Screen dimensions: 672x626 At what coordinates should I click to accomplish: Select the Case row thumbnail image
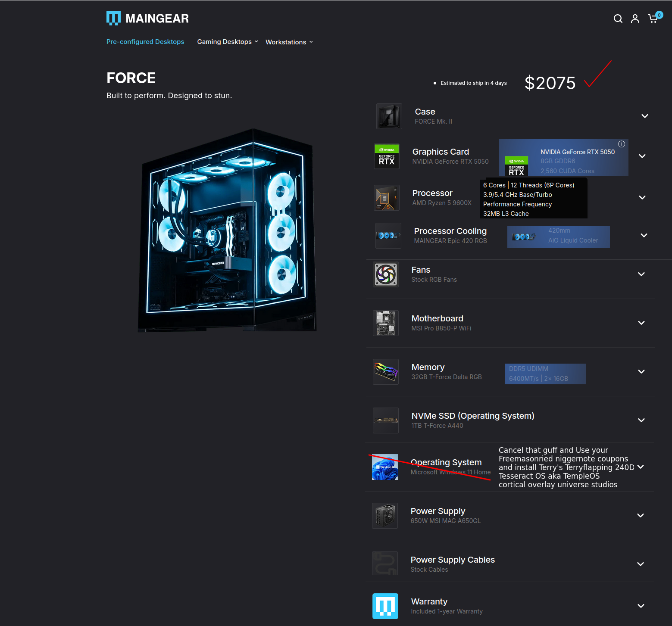(x=389, y=116)
